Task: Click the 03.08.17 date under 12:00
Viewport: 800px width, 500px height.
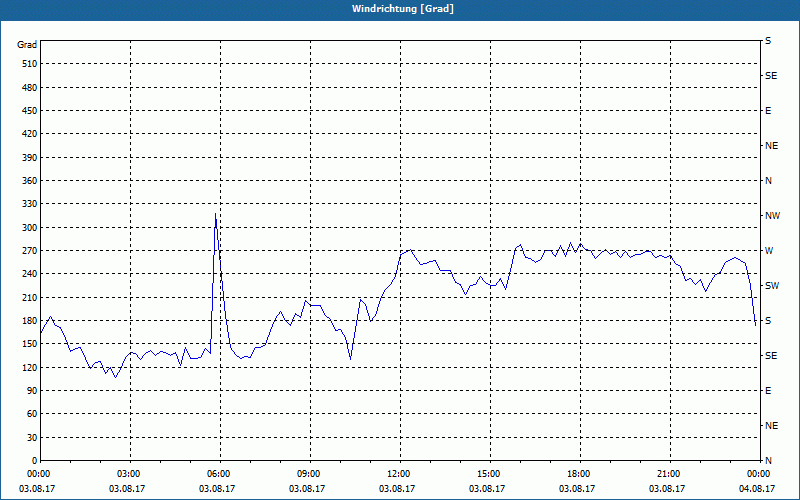Action: click(x=396, y=488)
